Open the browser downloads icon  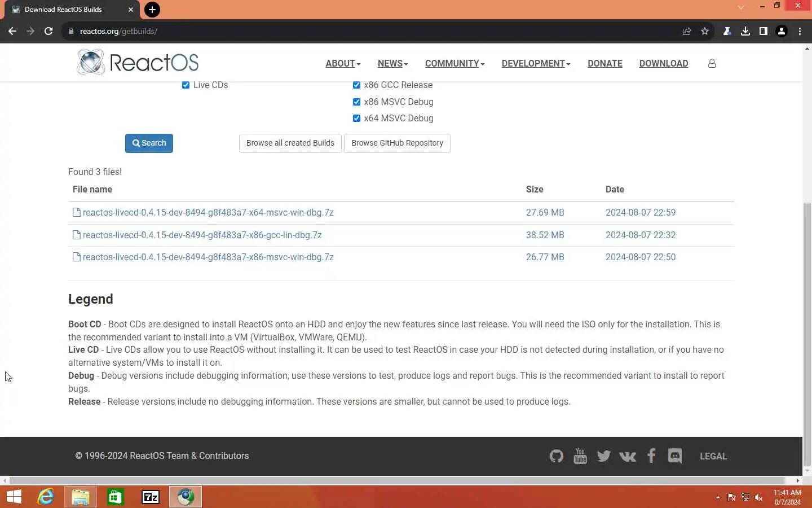(x=745, y=31)
